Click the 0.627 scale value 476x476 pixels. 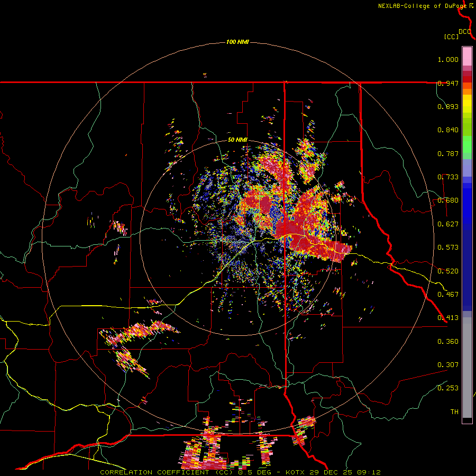click(x=448, y=224)
